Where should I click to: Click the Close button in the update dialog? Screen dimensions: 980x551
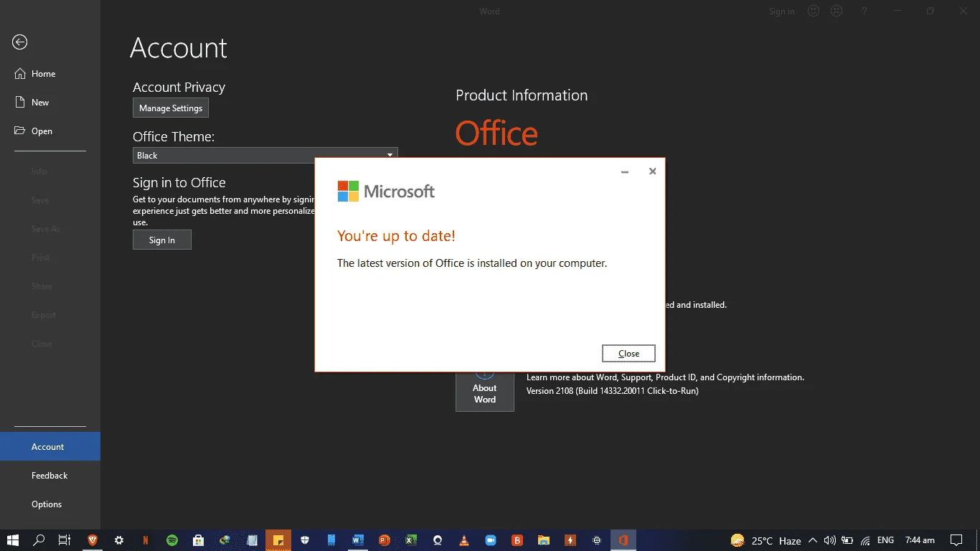pos(628,353)
